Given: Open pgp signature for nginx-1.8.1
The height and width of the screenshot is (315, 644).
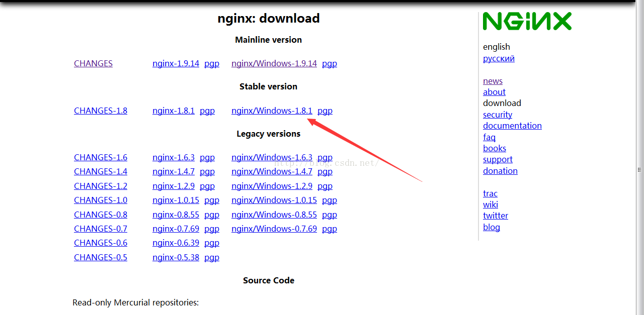Looking at the screenshot, I should tap(207, 111).
